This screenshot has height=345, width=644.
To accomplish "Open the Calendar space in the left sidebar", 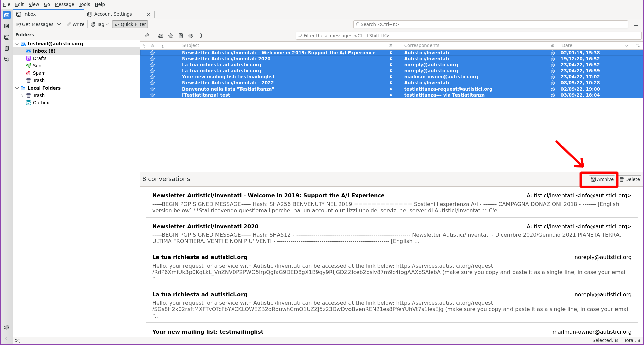I will tap(7, 37).
